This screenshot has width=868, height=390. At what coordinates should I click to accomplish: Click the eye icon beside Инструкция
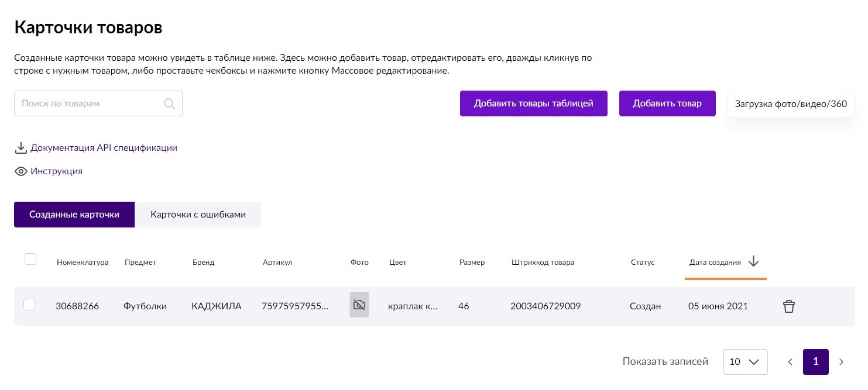point(21,171)
